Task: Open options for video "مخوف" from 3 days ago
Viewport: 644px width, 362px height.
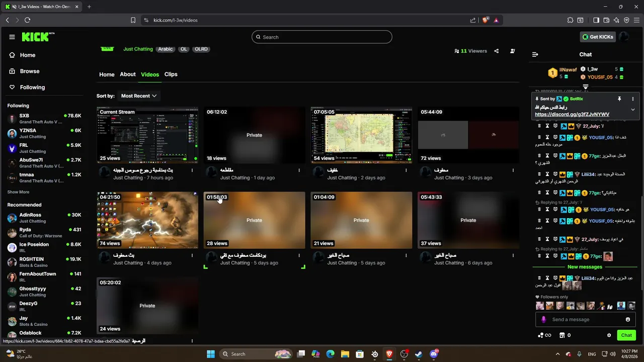Action: coord(513,170)
